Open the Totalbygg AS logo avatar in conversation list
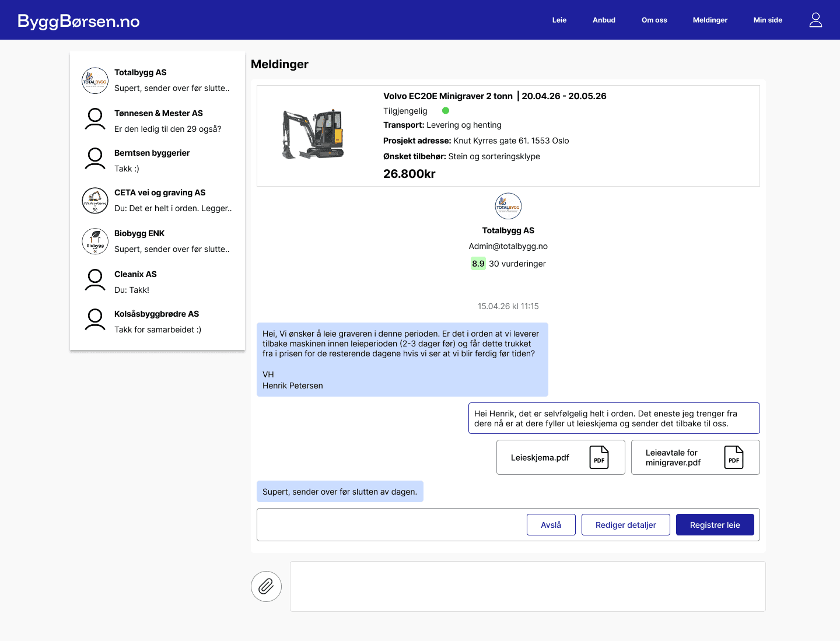The width and height of the screenshot is (840, 641). pos(95,80)
